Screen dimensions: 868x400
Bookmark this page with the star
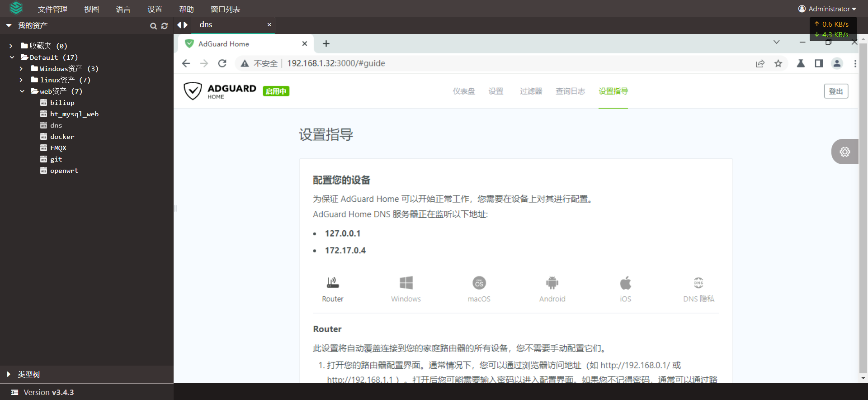(x=778, y=63)
